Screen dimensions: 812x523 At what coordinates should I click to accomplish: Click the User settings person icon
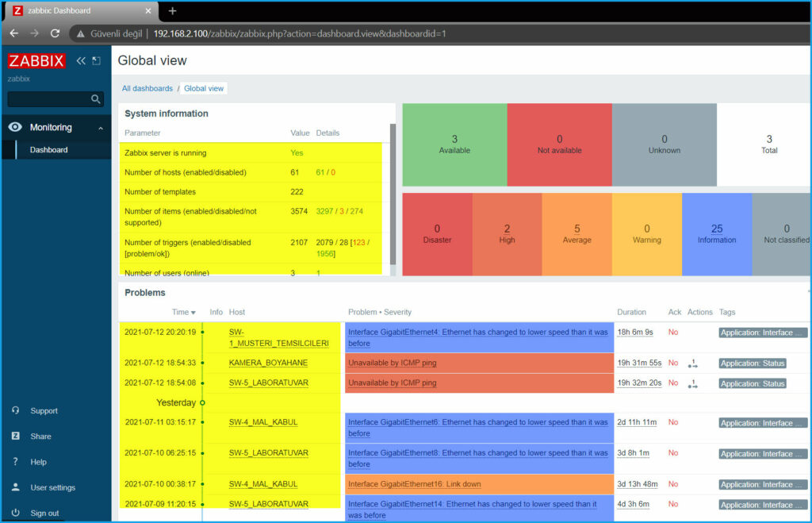tap(16, 487)
